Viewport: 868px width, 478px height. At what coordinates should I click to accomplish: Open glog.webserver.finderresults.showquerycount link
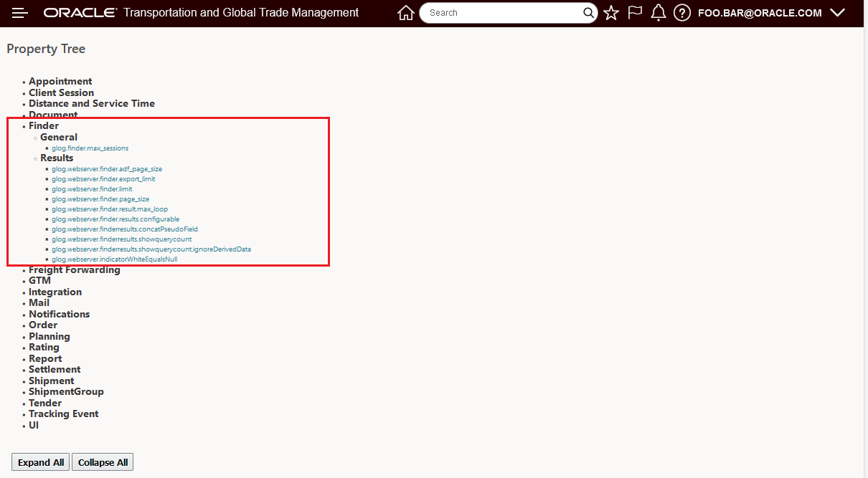click(x=122, y=239)
